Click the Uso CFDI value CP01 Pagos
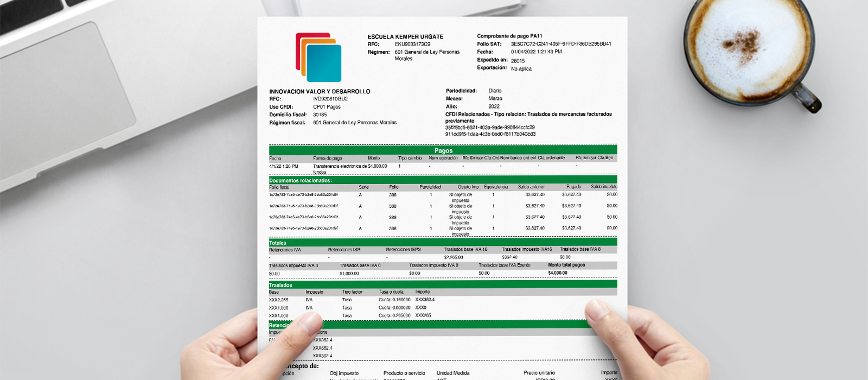The width and height of the screenshot is (868, 380). pos(327,107)
